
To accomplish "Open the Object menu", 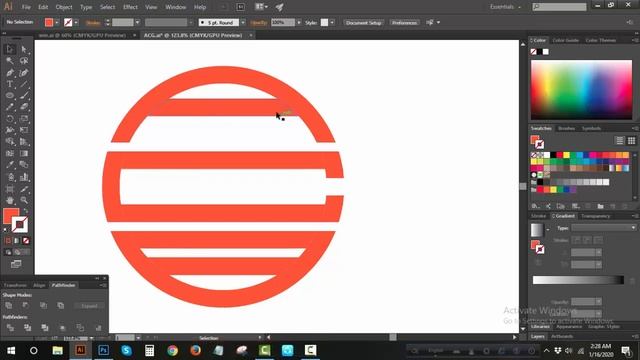I will click(64, 7).
